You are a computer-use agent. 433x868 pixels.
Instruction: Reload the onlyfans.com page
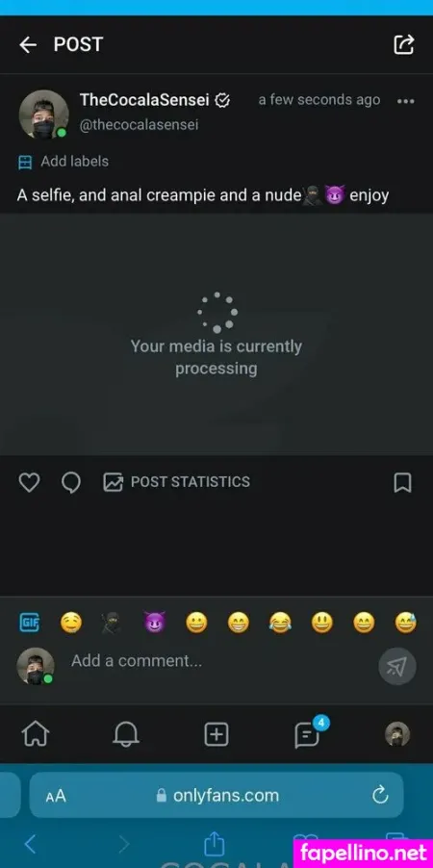pyautogui.click(x=380, y=796)
